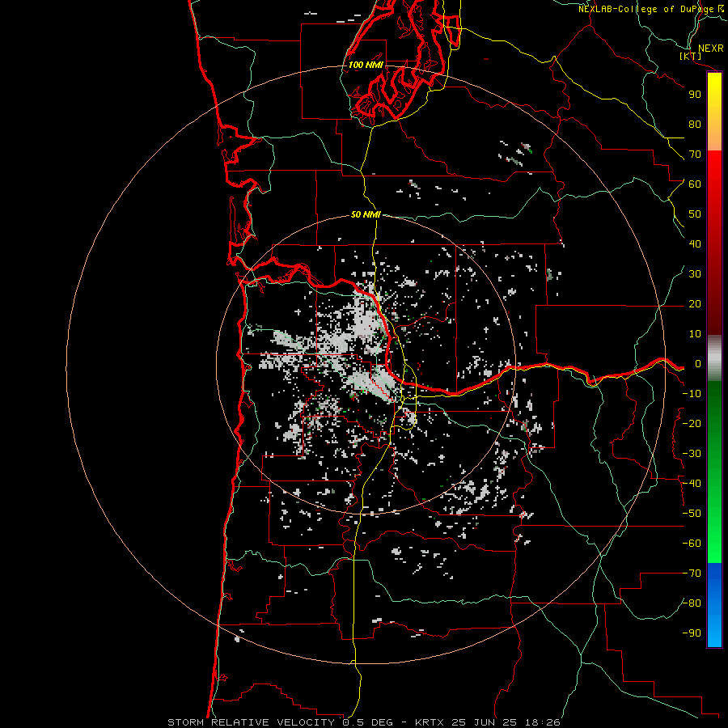Viewport: 728px width, 728px height.
Task: Click the -40 value on the velocity scale
Action: (x=692, y=484)
